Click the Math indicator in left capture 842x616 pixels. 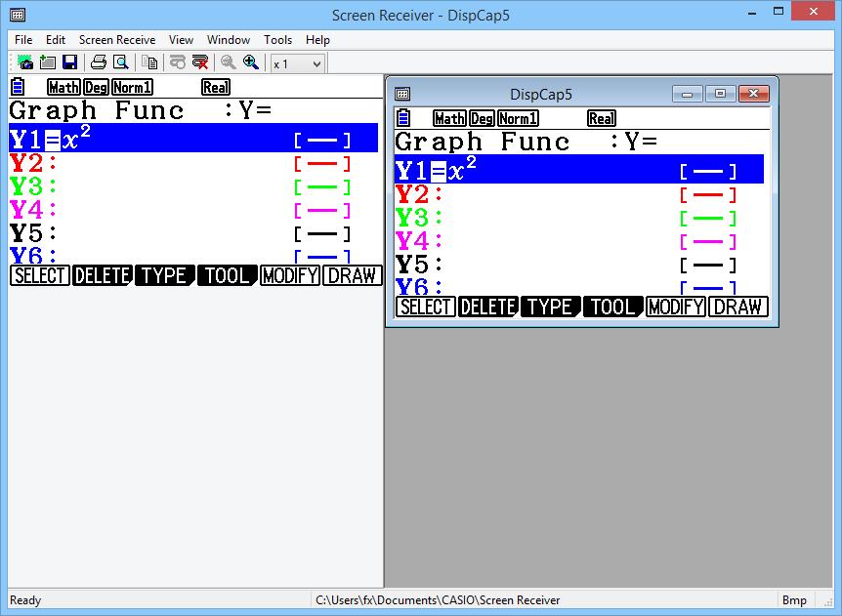point(63,87)
